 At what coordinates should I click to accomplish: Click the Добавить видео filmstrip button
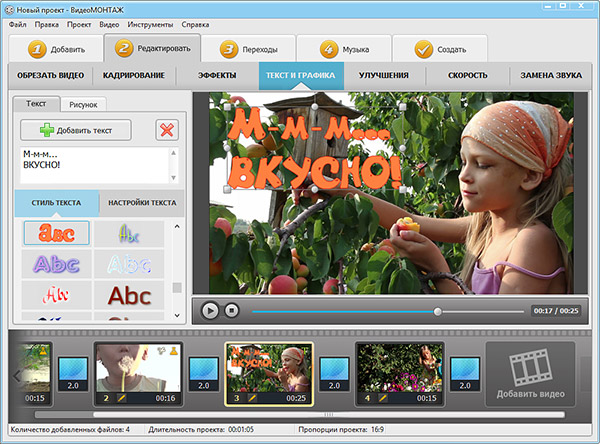coord(530,374)
